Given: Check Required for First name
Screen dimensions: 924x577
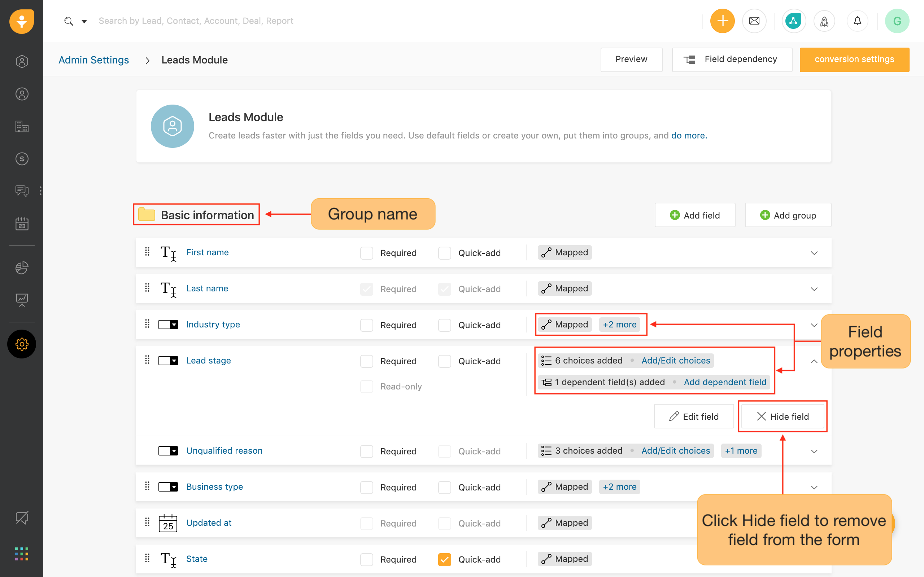Looking at the screenshot, I should click(x=367, y=253).
